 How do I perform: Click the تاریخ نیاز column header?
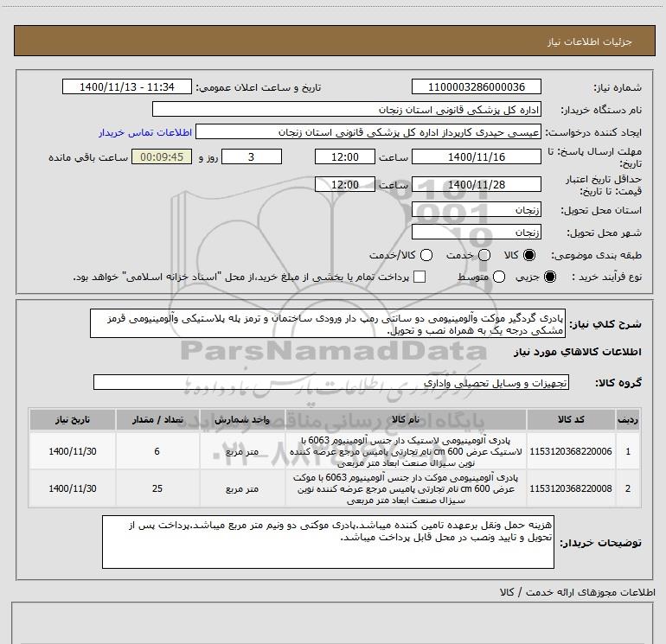click(x=72, y=419)
